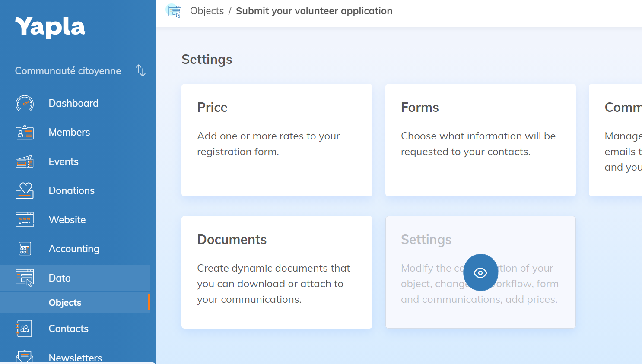
Task: Open the Communauté citoyenne organization selector
Action: pyautogui.click(x=68, y=71)
